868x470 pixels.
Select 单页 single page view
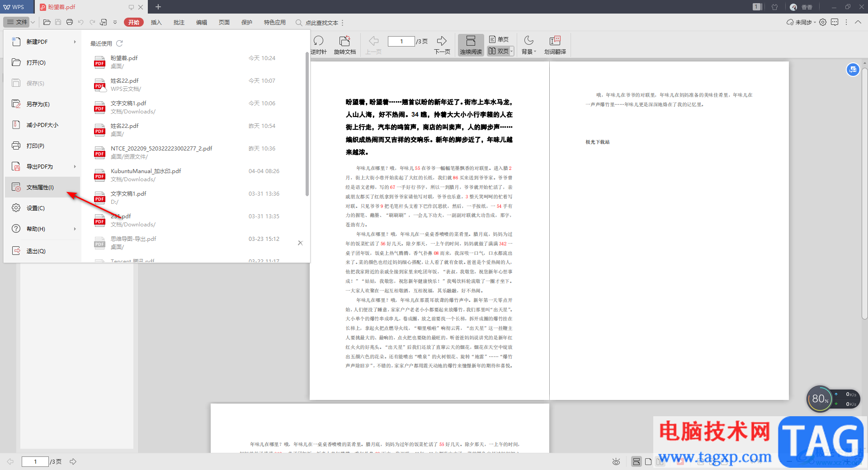click(x=499, y=39)
